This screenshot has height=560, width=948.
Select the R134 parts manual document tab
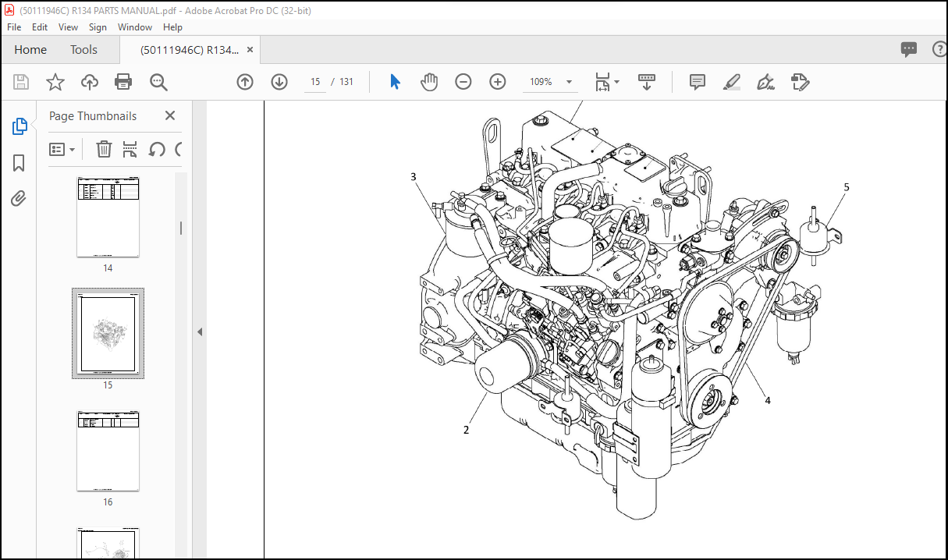[190, 50]
